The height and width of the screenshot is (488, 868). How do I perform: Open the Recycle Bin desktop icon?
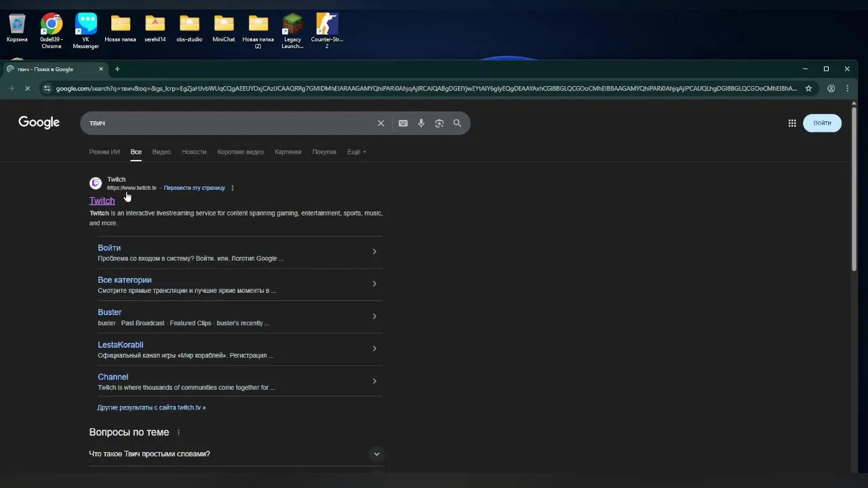point(17,29)
